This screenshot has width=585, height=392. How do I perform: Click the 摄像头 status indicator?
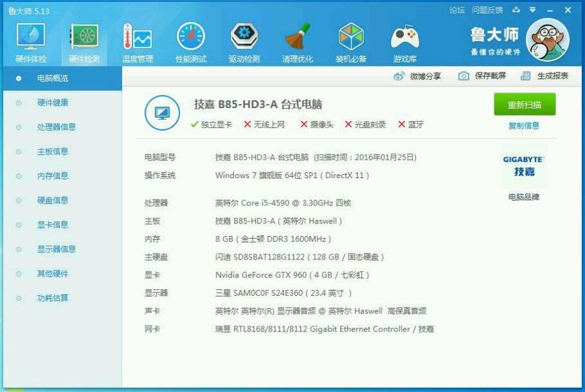(x=317, y=125)
